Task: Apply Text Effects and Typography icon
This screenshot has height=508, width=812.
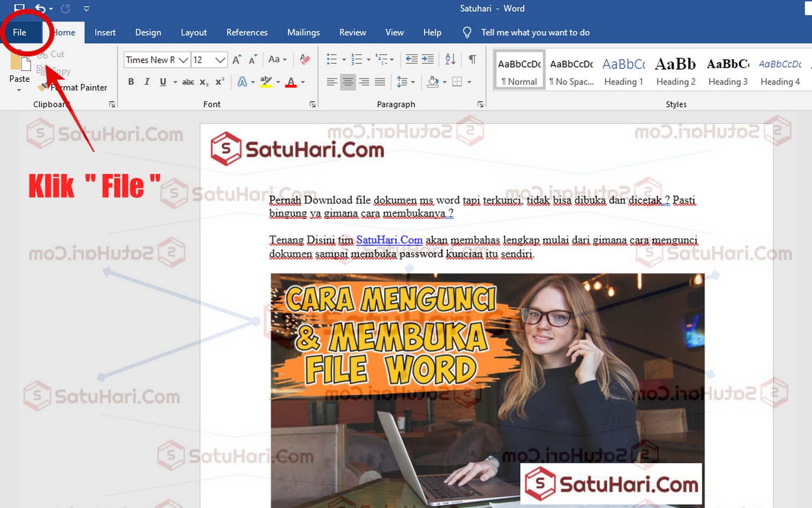Action: (x=242, y=82)
